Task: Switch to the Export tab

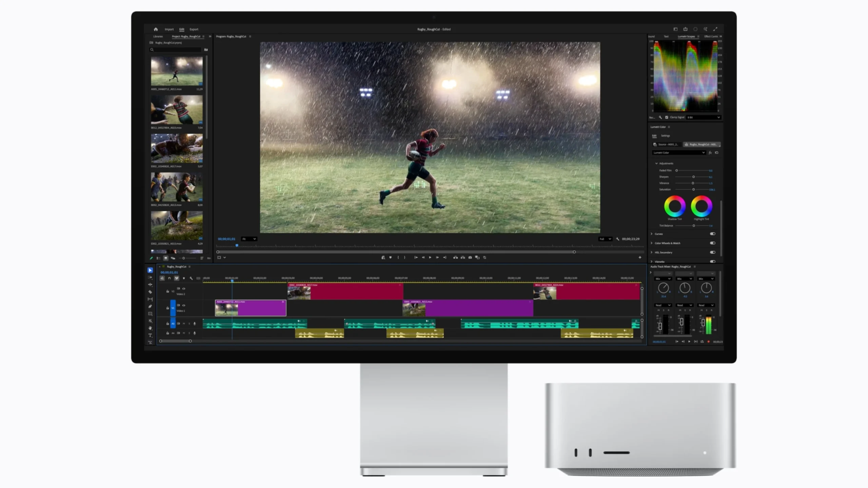Action: [x=194, y=29]
